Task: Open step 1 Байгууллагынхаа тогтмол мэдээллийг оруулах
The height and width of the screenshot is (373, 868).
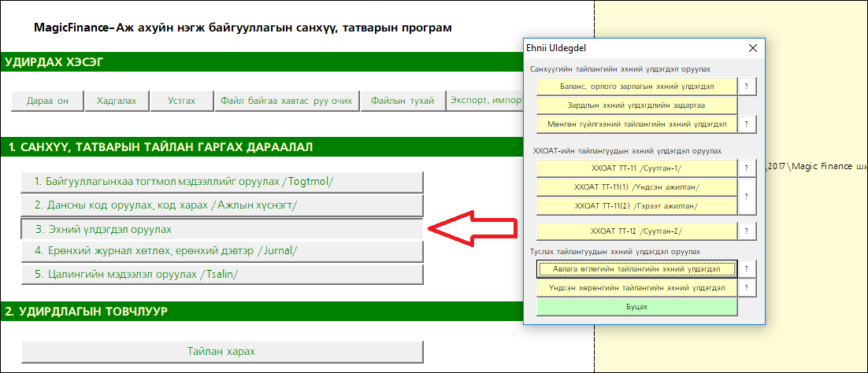Action: click(222, 182)
